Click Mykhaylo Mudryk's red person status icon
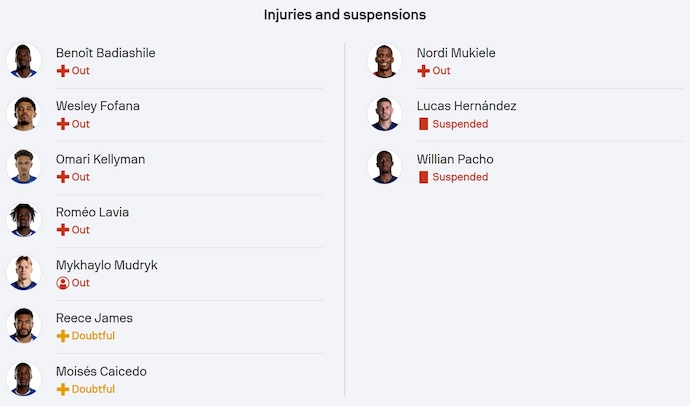This screenshot has width=690, height=406. pos(62,283)
